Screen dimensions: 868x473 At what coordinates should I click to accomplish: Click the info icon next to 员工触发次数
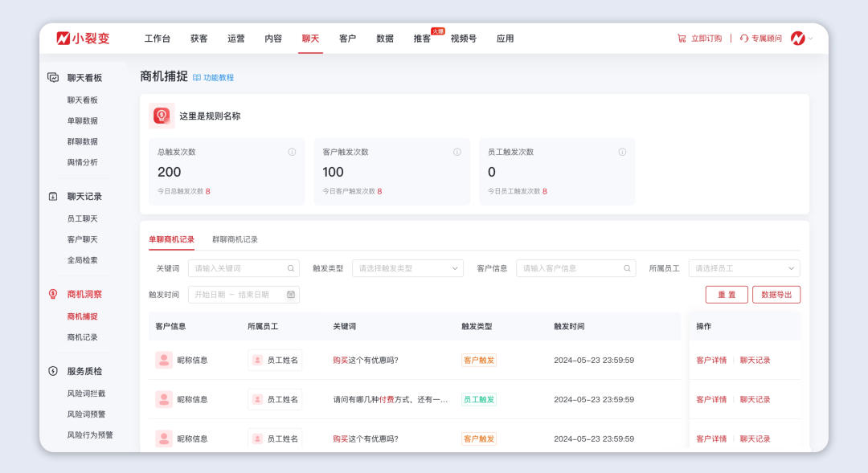(x=621, y=151)
